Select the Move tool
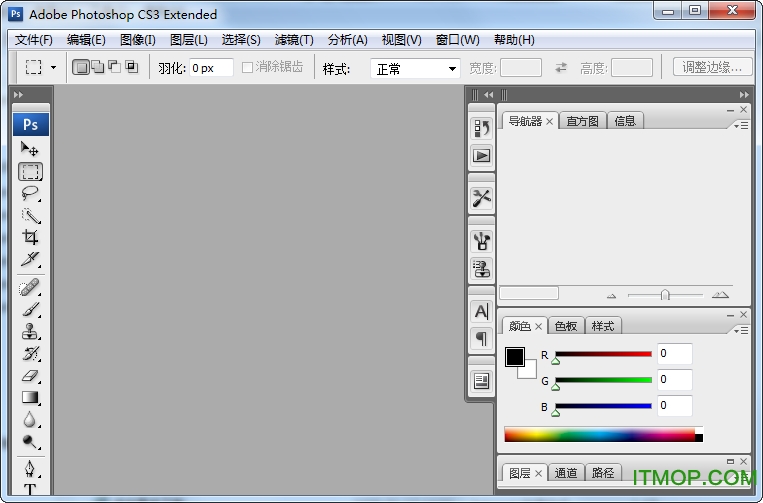This screenshot has height=503, width=763. coord(30,148)
